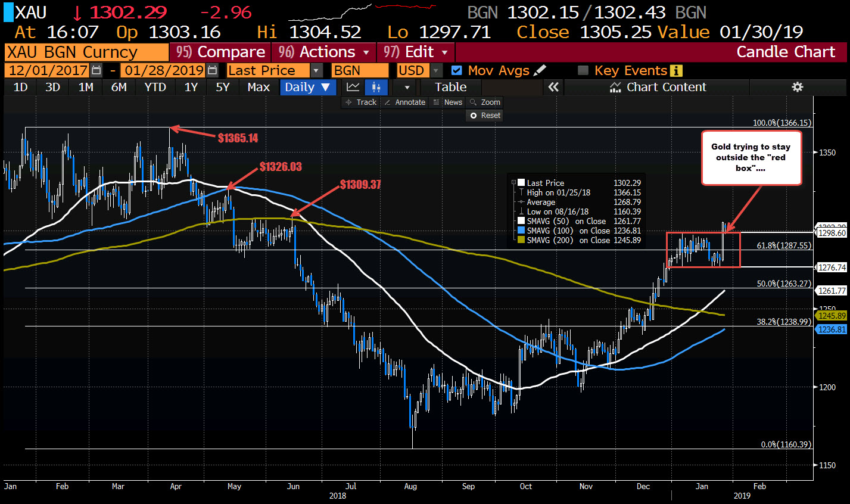
Task: Click the 38.2%(1238.99) Fibonacci label
Action: click(x=784, y=322)
